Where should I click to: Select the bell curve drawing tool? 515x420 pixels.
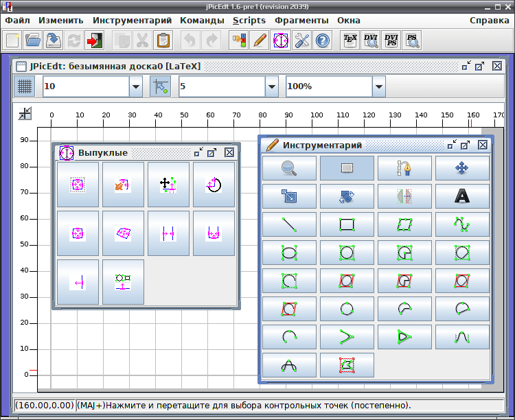tap(462, 337)
